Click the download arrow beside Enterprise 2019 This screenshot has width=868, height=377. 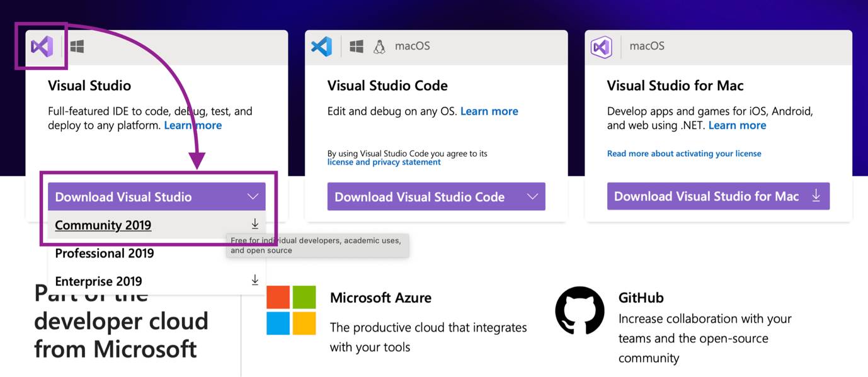255,280
